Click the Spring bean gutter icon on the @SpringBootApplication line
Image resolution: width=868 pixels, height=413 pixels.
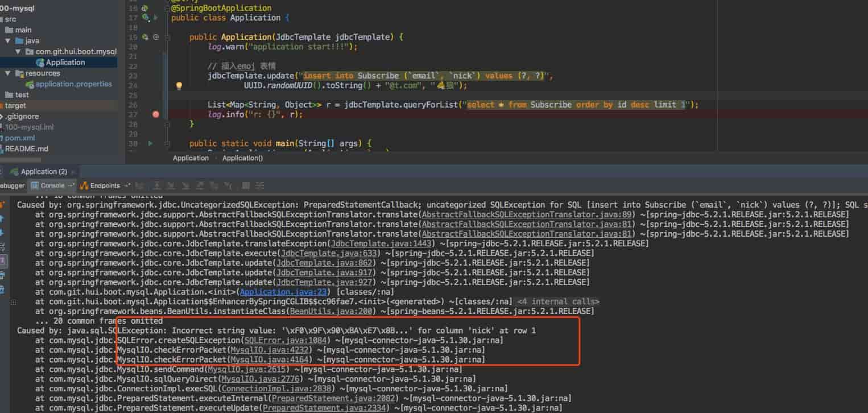(145, 9)
